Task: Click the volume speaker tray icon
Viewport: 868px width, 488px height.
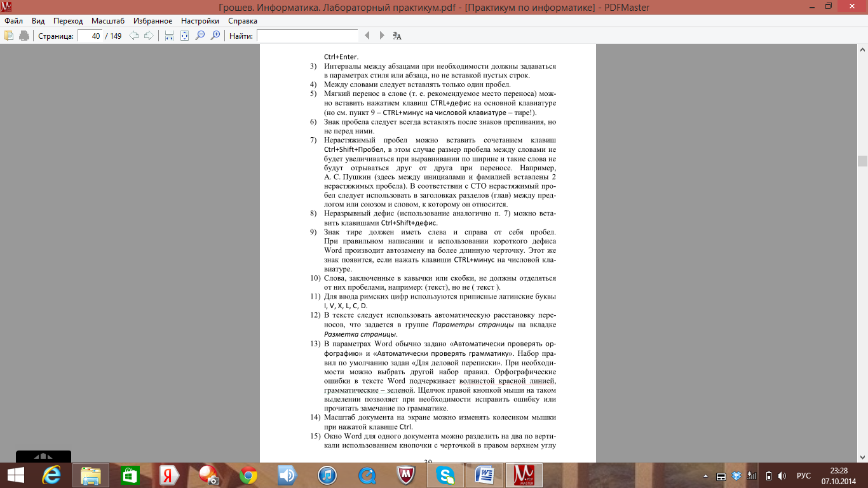Action: (x=782, y=476)
